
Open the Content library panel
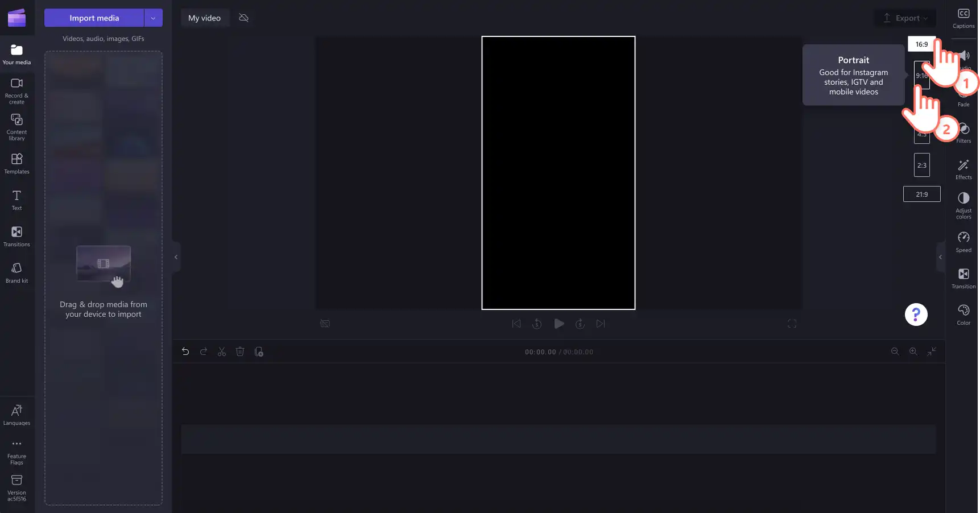pyautogui.click(x=16, y=127)
